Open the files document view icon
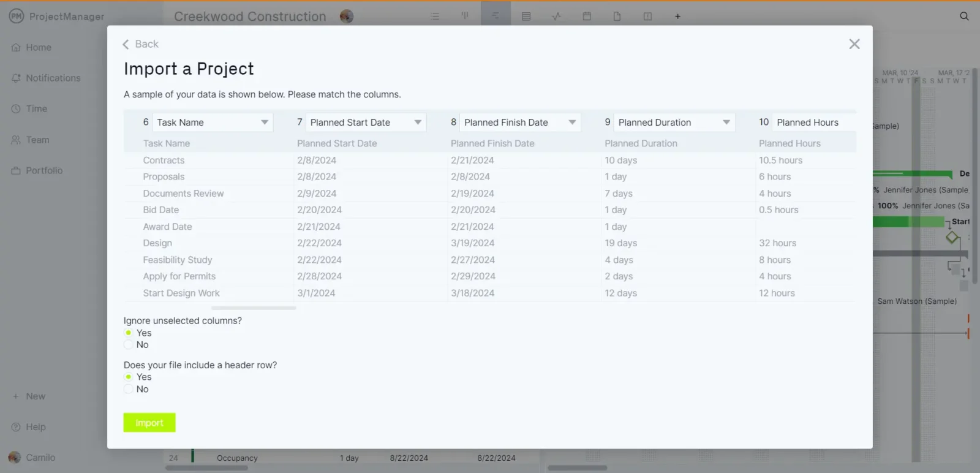The width and height of the screenshot is (980, 473). pos(617,17)
